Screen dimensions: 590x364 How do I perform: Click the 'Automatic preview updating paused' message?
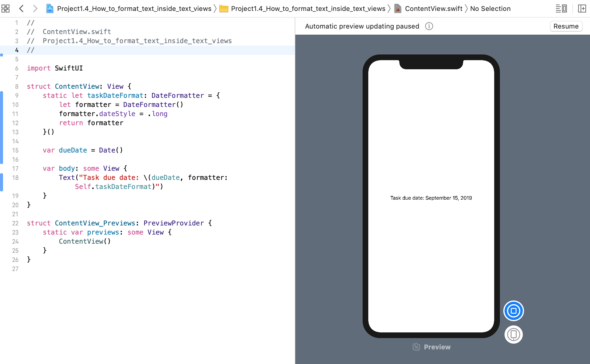362,26
